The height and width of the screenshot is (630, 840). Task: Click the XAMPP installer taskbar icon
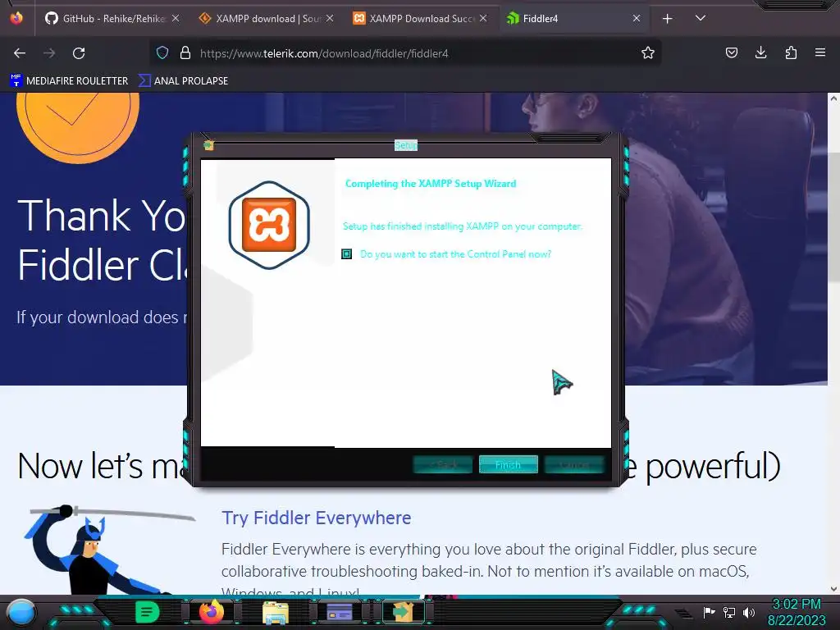pos(403,612)
